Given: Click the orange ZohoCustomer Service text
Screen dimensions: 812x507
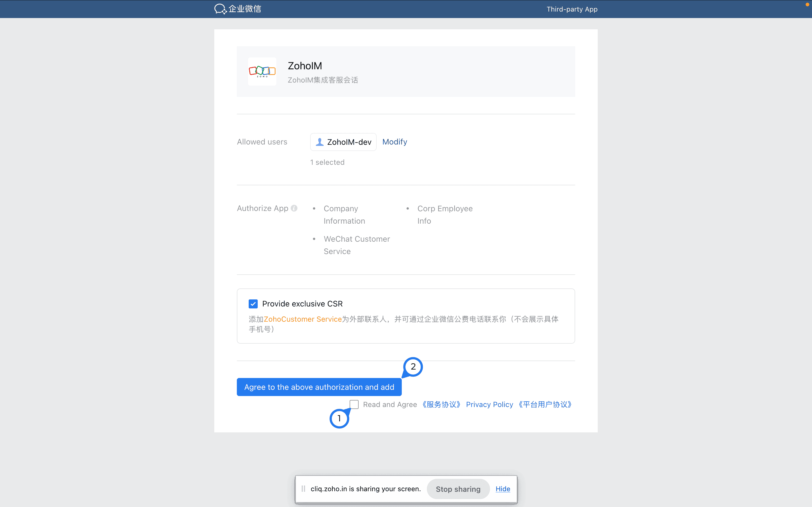Looking at the screenshot, I should coord(302,319).
